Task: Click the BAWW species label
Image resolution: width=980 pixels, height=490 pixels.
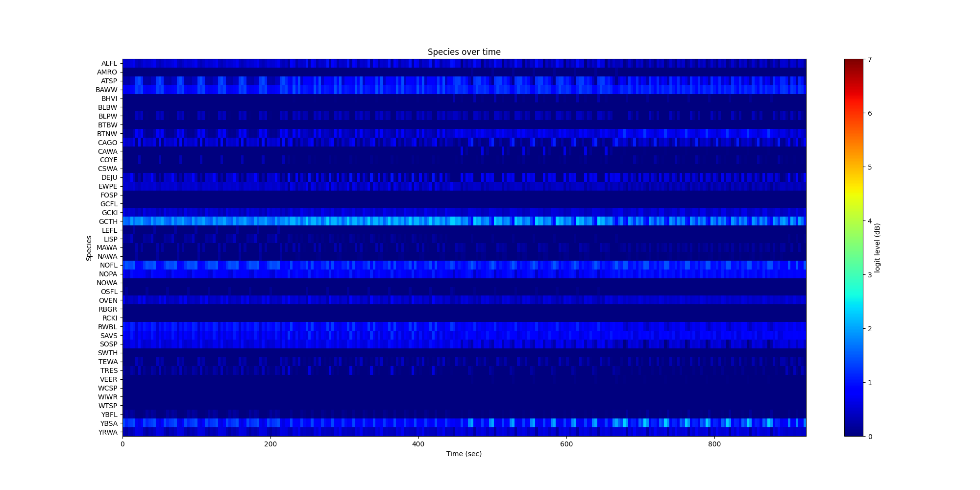Action: [106, 90]
